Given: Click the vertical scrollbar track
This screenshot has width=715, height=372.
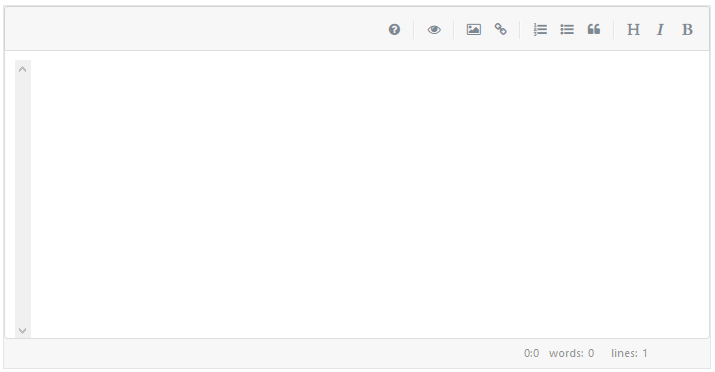Looking at the screenshot, I should click(23, 199).
